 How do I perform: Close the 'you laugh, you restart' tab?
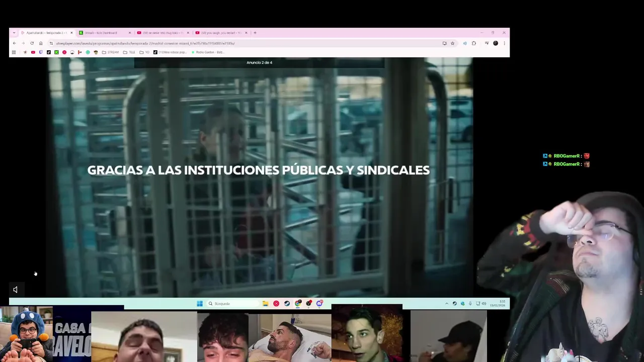tap(247, 33)
